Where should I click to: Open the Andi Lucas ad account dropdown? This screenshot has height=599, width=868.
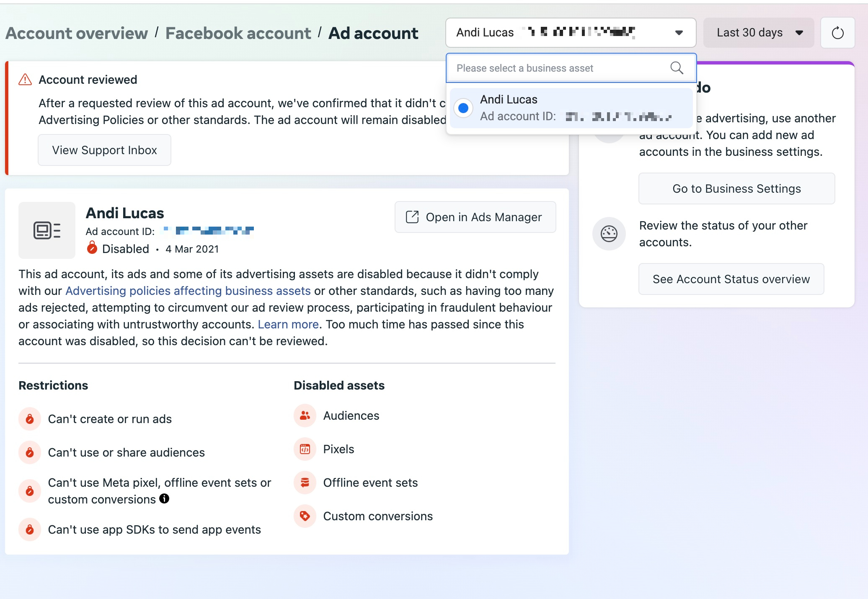[571, 33]
